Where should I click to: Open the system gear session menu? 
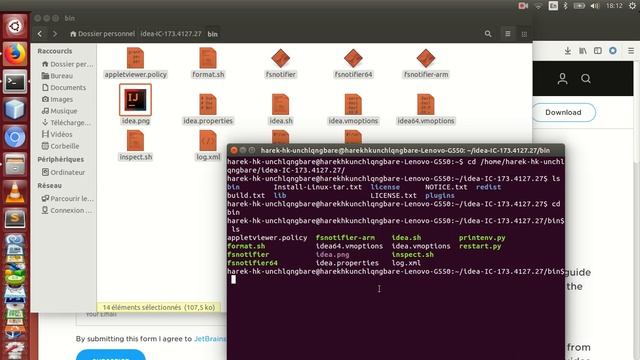tap(632, 6)
